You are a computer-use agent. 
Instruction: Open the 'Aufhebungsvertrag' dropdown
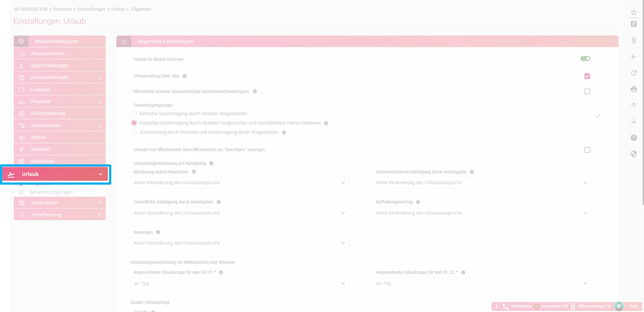[482, 213]
